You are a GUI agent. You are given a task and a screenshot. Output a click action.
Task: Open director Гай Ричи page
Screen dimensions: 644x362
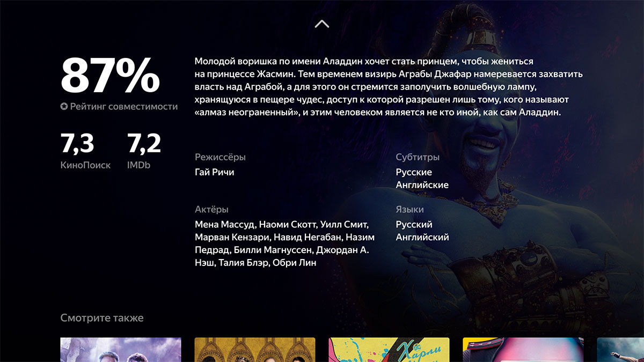click(214, 172)
